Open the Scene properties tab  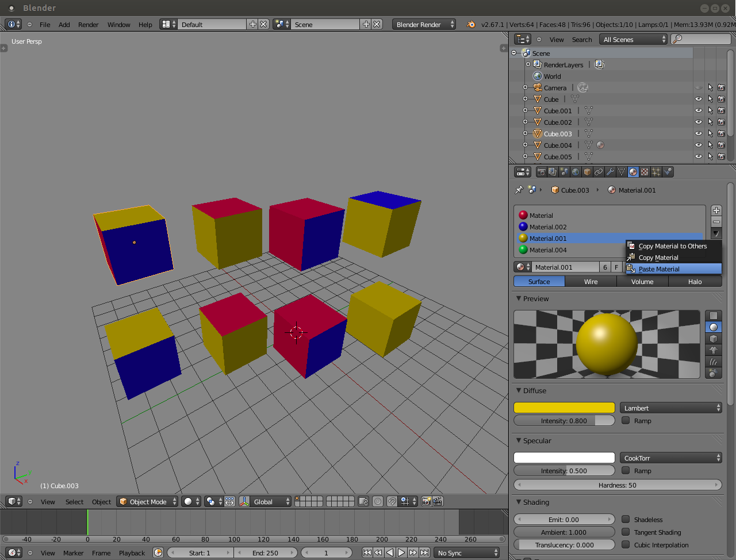(x=564, y=172)
